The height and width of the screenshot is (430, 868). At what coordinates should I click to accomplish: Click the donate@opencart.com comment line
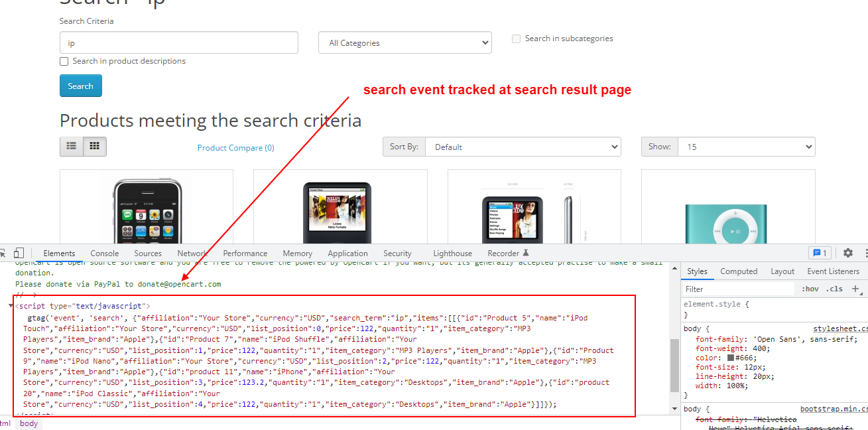click(118, 283)
